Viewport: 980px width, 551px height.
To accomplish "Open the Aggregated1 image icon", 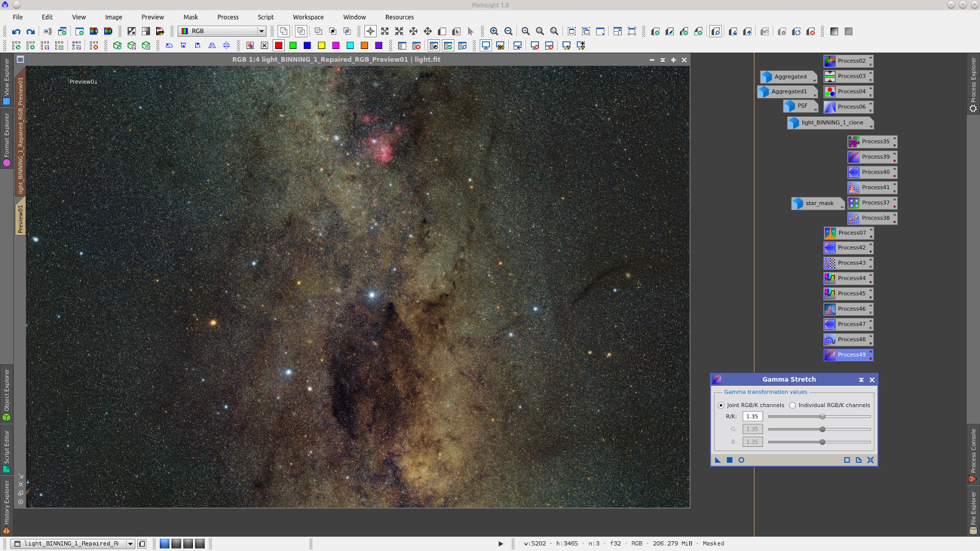I will (x=787, y=91).
